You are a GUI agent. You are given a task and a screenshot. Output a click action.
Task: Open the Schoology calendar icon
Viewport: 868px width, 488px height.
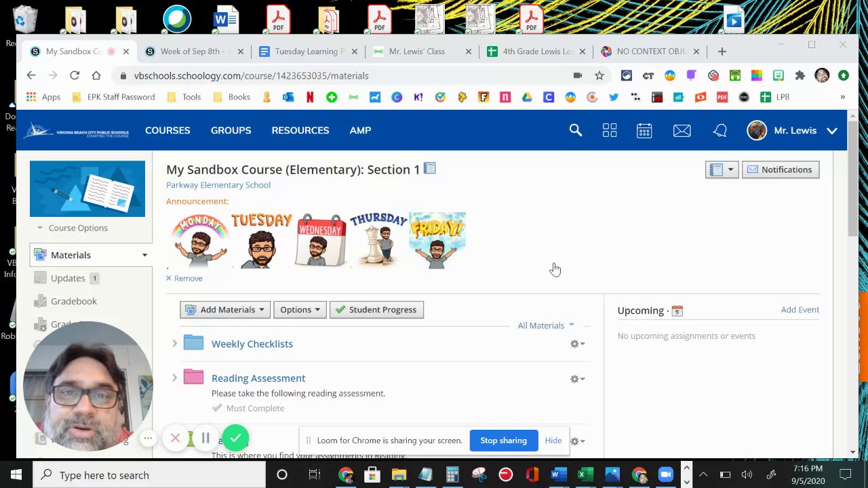coord(644,130)
